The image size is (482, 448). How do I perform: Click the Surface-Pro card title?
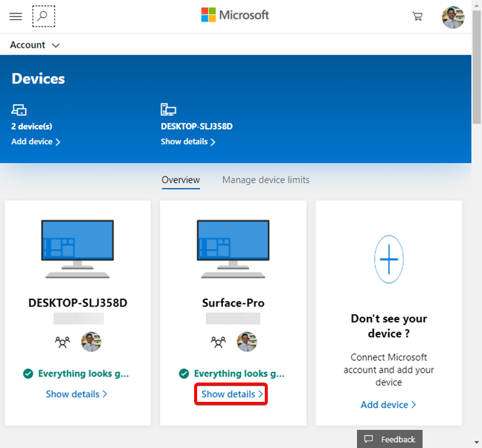tap(234, 303)
